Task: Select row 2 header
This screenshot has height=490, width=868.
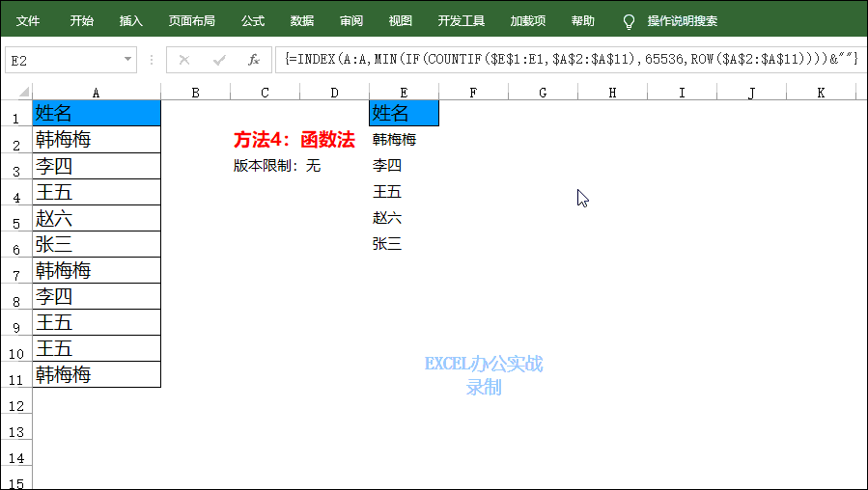Action: tap(16, 139)
